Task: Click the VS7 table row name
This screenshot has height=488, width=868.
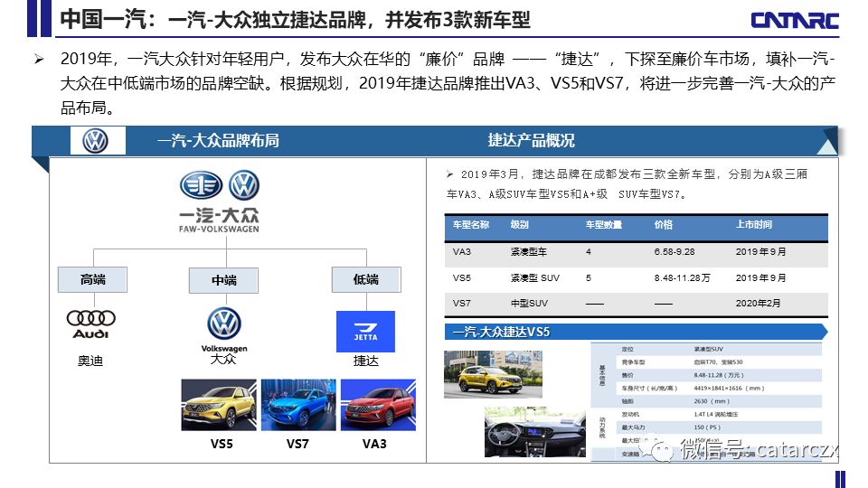Action: click(462, 304)
